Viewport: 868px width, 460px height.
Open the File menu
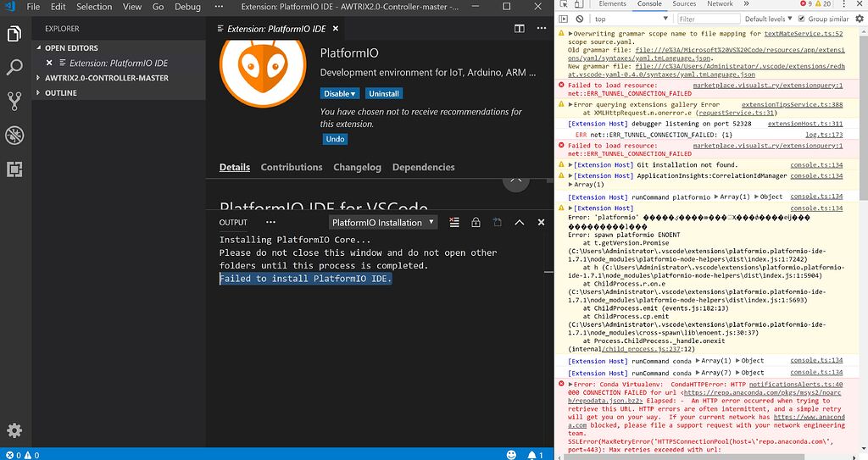point(33,7)
